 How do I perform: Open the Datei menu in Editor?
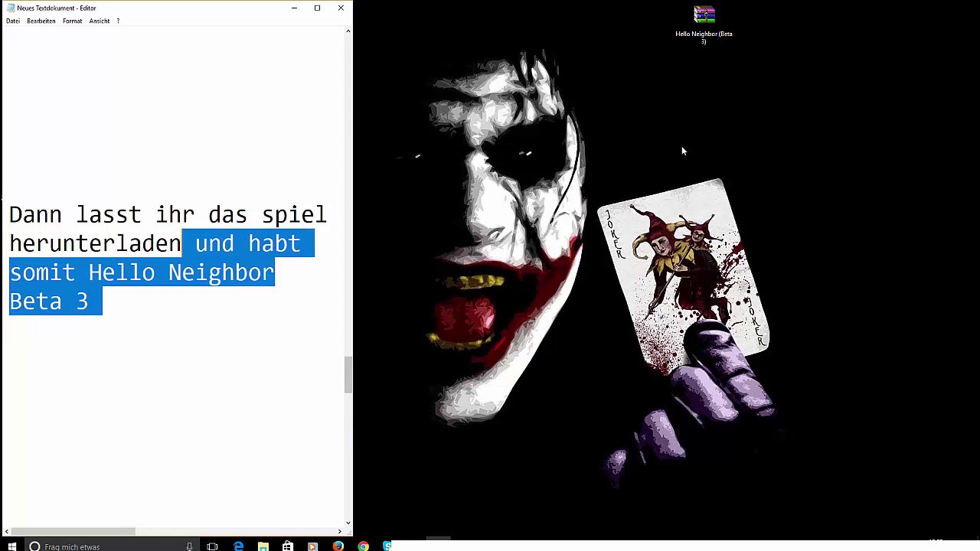tap(13, 21)
